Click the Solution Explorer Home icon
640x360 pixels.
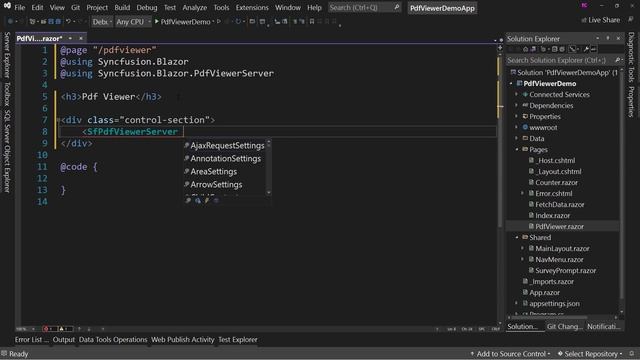pos(526,49)
